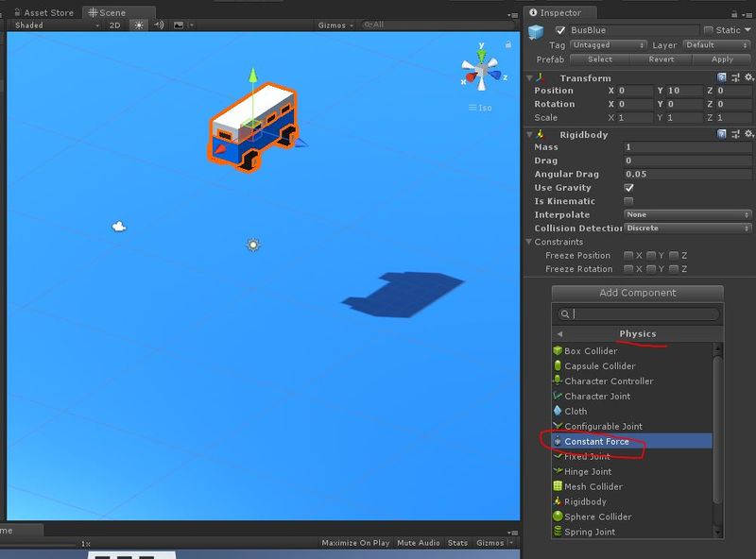
Task: Click the orientation gizmo Y axis cone
Action: [481, 54]
